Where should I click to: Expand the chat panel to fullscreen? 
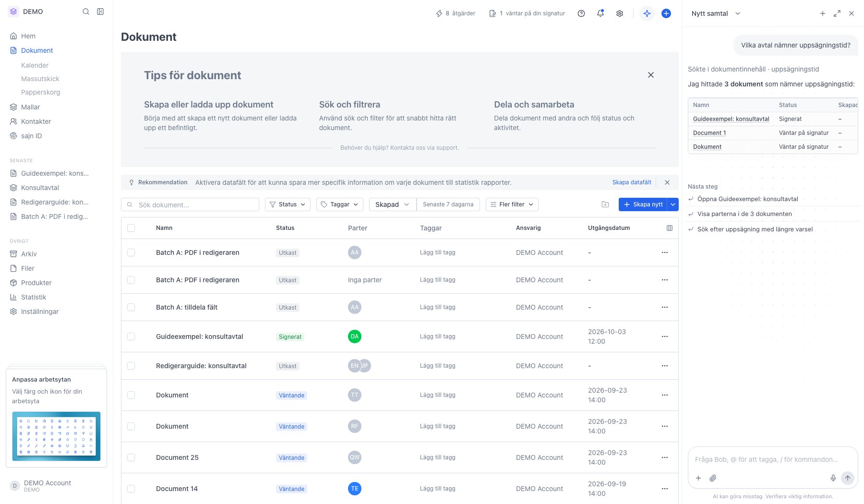click(837, 13)
